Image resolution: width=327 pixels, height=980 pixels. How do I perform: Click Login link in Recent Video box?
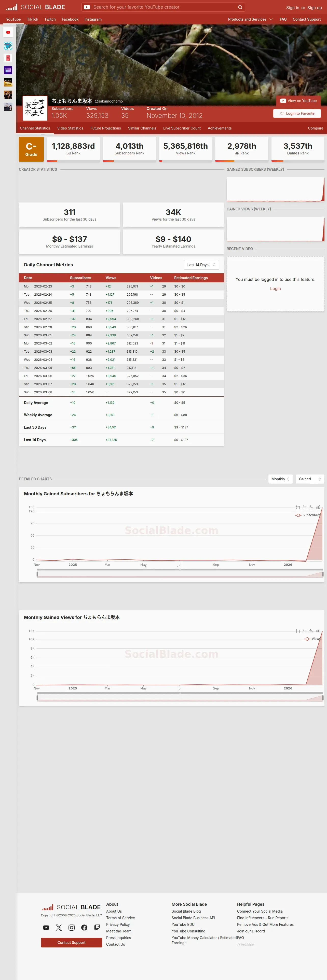coord(276,289)
